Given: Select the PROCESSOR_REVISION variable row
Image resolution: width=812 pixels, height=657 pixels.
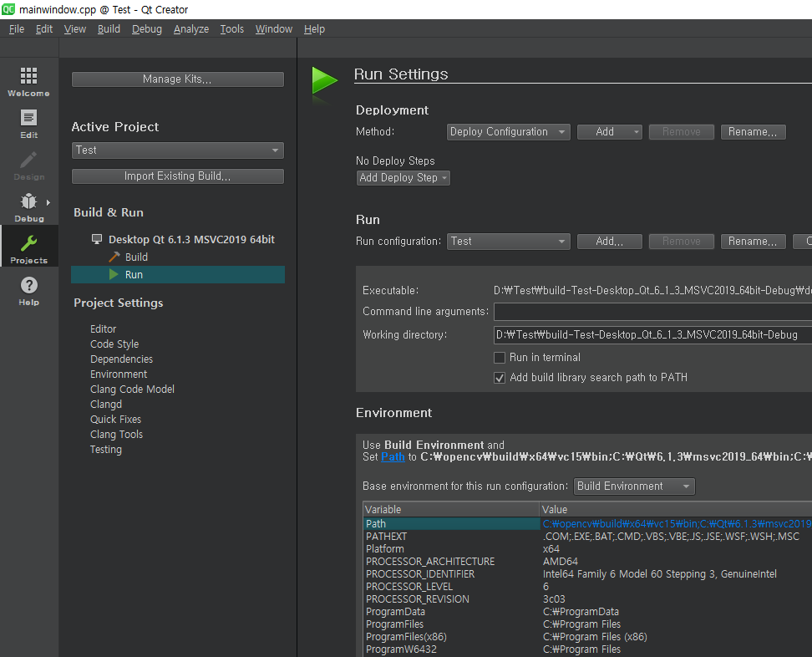Looking at the screenshot, I should (x=588, y=599).
